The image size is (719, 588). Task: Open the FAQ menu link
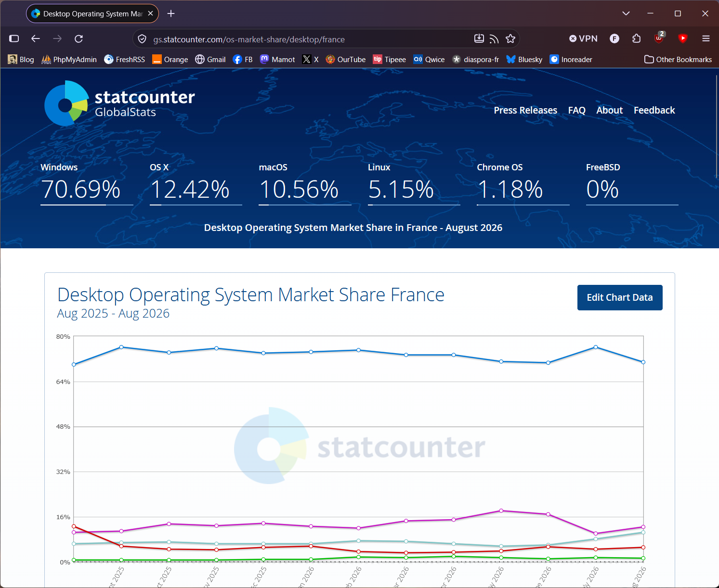pyautogui.click(x=576, y=110)
